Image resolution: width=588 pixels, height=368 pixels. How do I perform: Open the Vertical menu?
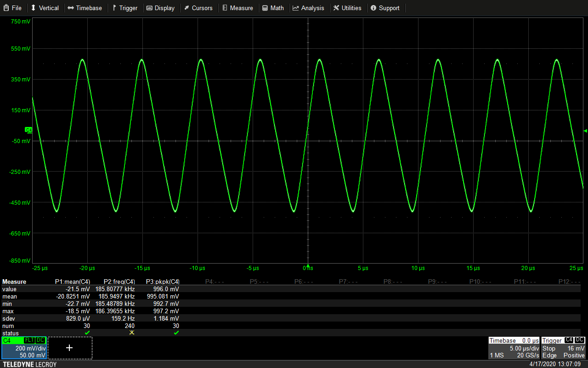(x=45, y=8)
